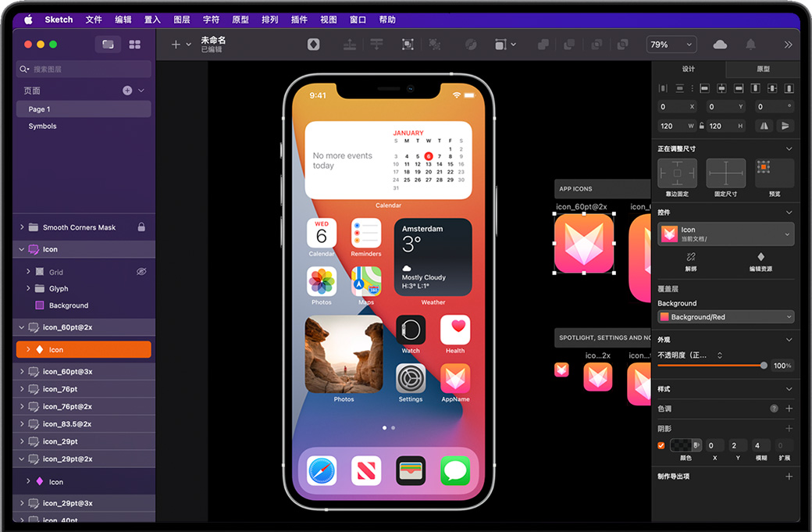Open the 插件 menu in menu bar
This screenshot has width=812, height=532.
tap(298, 20)
